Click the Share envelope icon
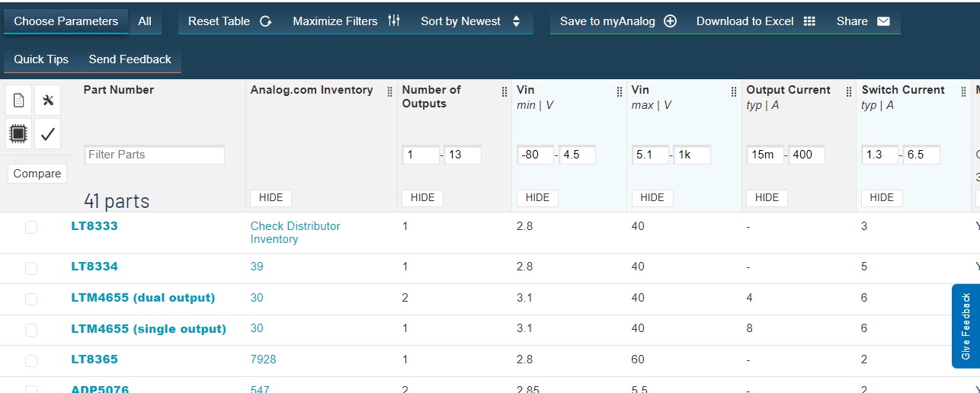Image resolution: width=980 pixels, height=393 pixels. click(x=883, y=21)
